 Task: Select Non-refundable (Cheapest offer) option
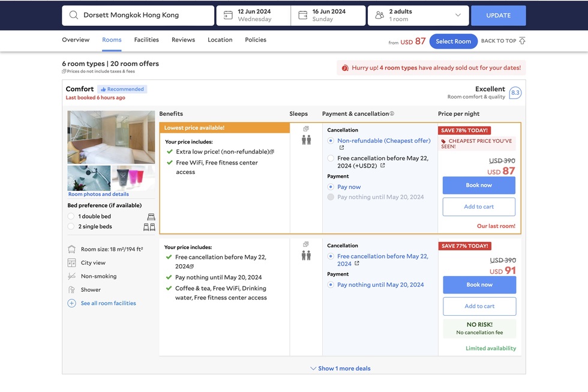tap(331, 140)
